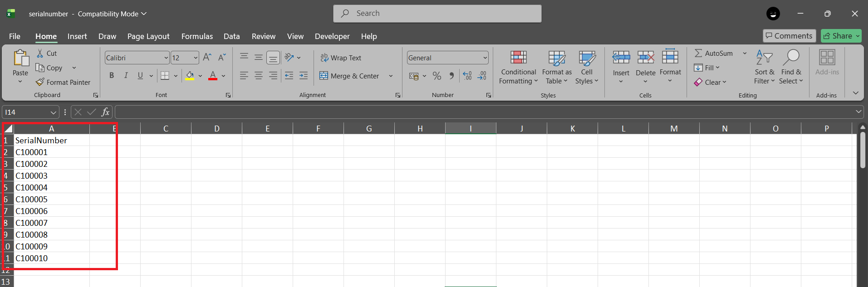Expand the General number format dropdown

click(485, 58)
